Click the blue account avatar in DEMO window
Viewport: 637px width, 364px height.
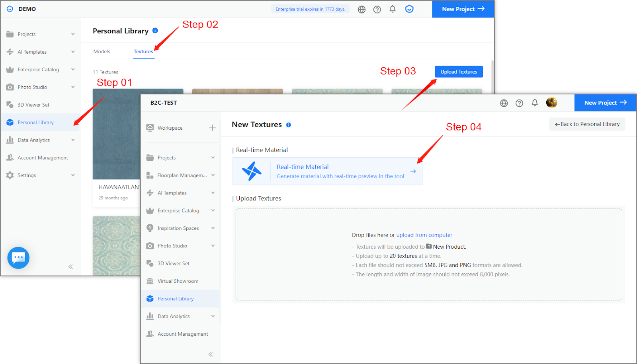coord(409,9)
